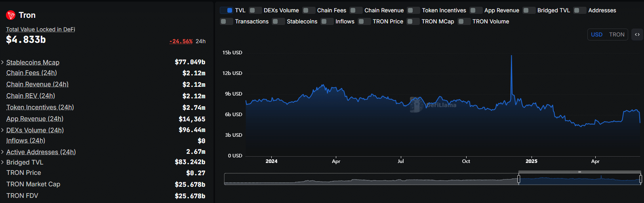Turn on Token Incentives series
The height and width of the screenshot is (203, 644).
[413, 10]
